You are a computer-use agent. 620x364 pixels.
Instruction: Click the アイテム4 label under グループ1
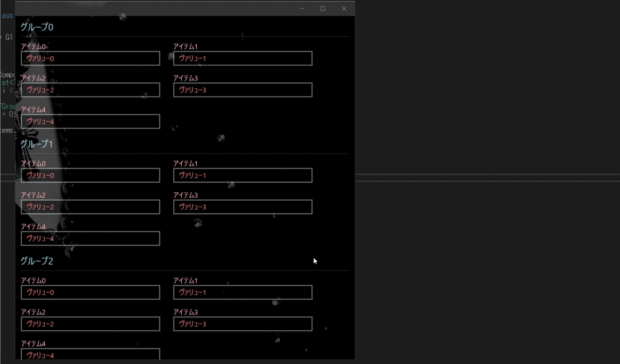(x=33, y=227)
